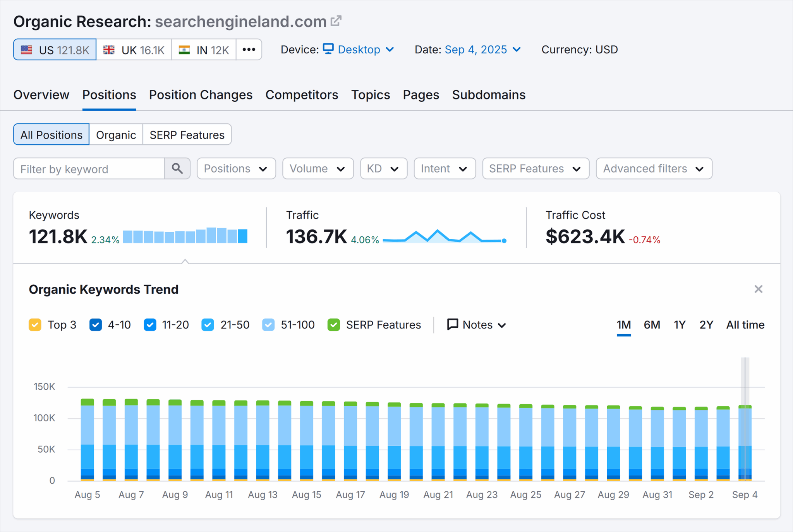Click the Notes speech bubble icon

coord(452,324)
